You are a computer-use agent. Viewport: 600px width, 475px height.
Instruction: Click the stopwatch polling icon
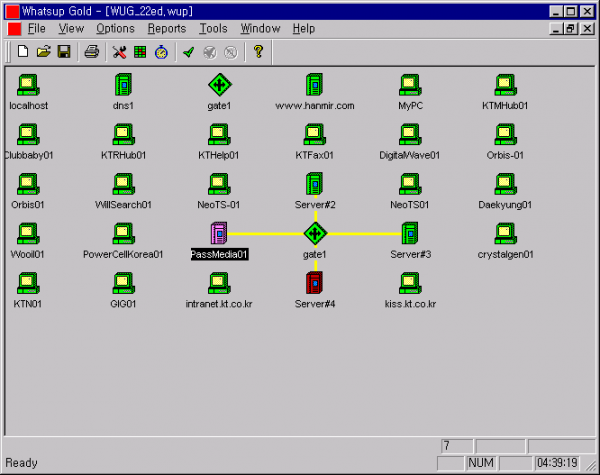click(x=161, y=52)
